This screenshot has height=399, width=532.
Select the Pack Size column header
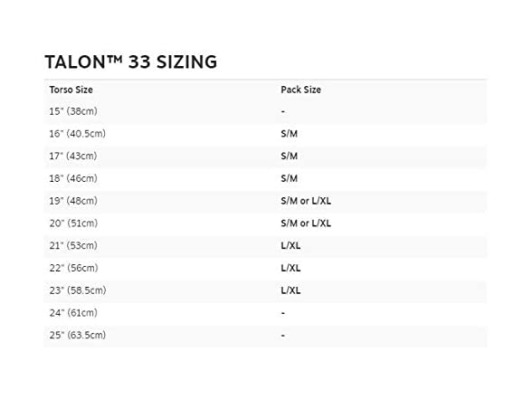tap(301, 90)
